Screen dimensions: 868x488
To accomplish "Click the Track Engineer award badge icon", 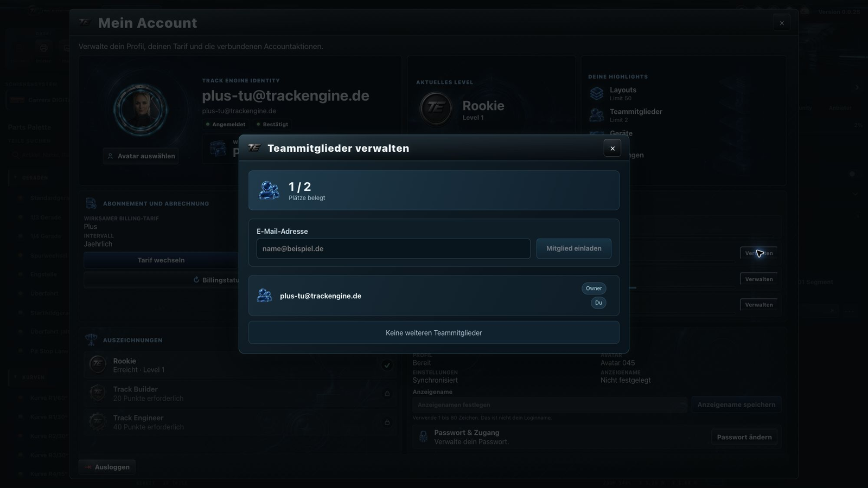I will pos(98,421).
